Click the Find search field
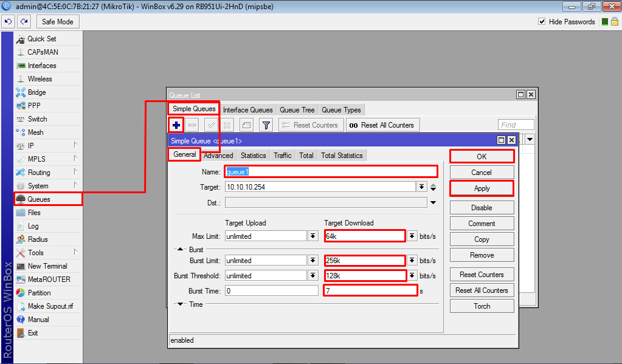This screenshot has width=622, height=364. pos(516,125)
